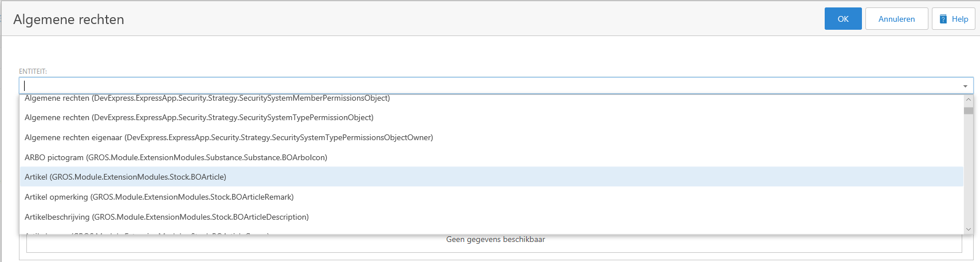
Task: Click the dropdown list scrollbar thumb
Action: click(x=968, y=110)
